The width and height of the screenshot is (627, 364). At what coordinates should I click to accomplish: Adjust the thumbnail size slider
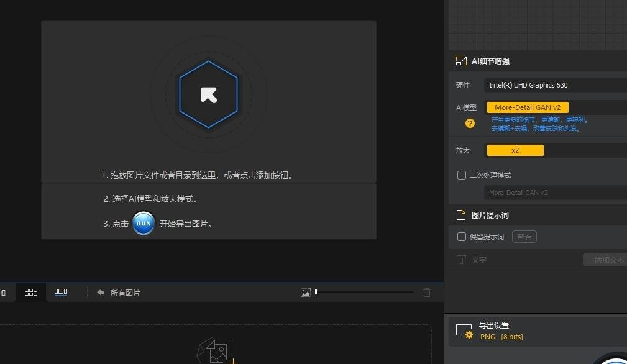coord(364,293)
